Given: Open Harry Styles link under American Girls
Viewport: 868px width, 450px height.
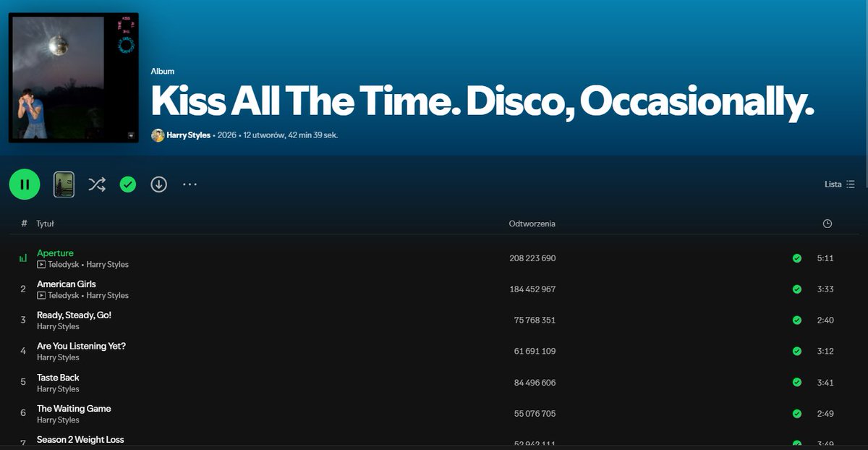Looking at the screenshot, I should coord(107,296).
